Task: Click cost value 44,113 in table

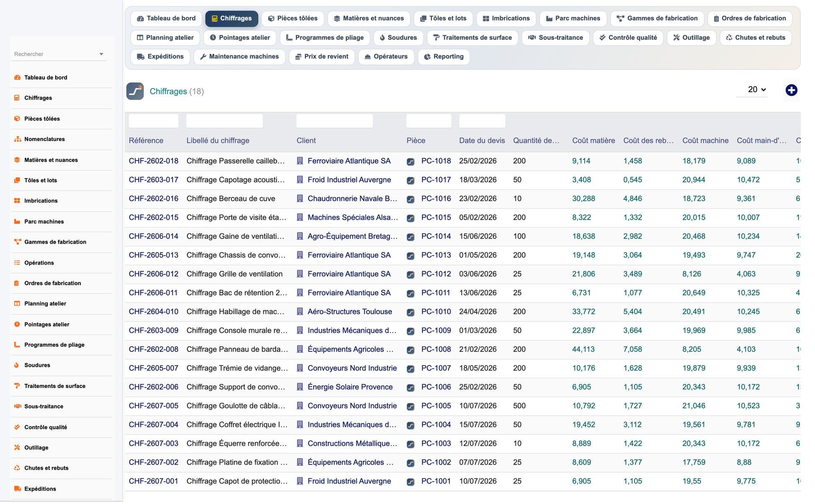Action: (x=583, y=350)
